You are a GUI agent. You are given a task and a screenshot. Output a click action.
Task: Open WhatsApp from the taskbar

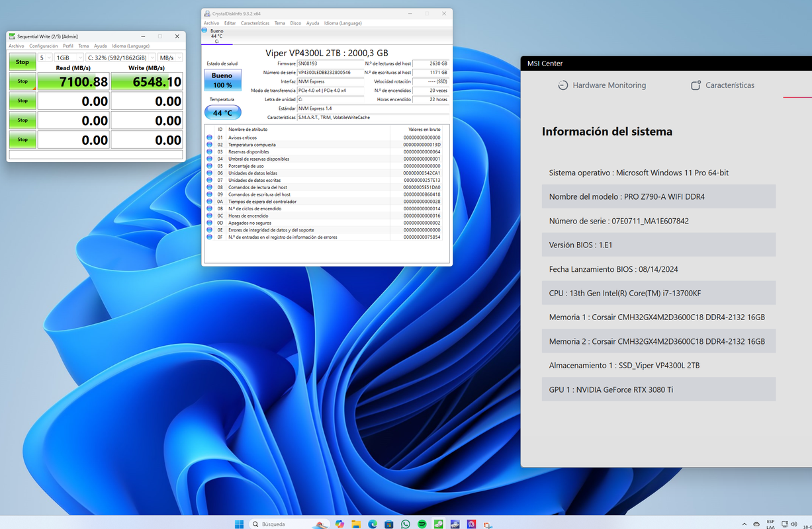click(x=406, y=524)
